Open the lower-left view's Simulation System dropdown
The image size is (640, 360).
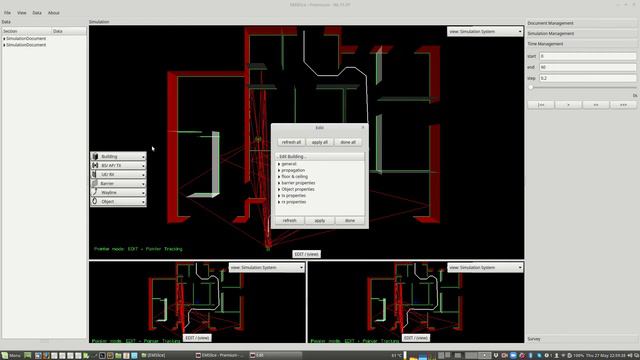coord(267,267)
